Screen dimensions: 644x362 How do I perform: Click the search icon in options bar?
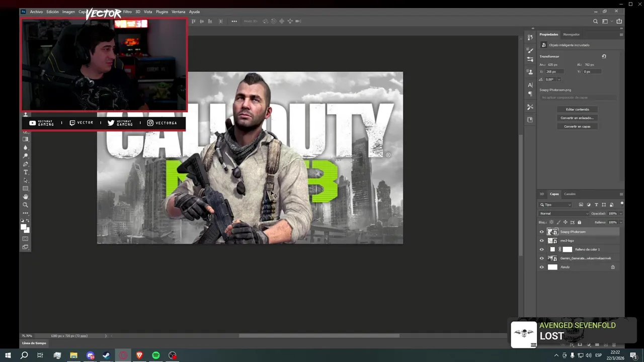(595, 21)
